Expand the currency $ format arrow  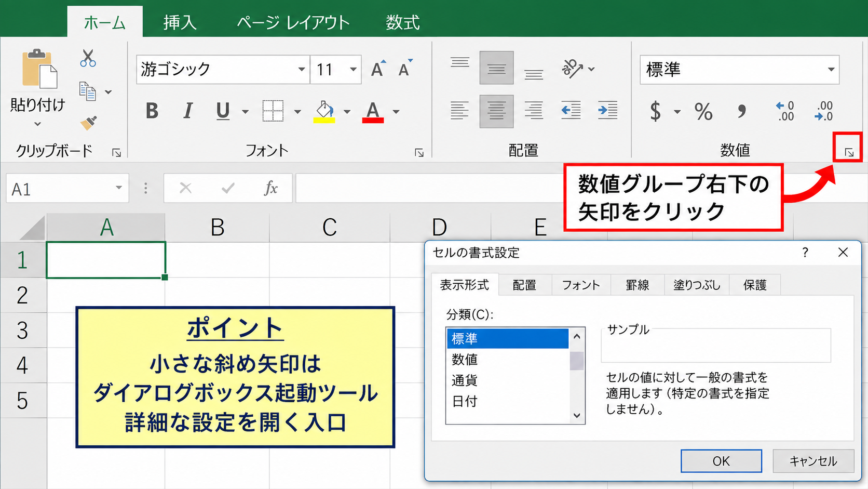[x=677, y=112]
